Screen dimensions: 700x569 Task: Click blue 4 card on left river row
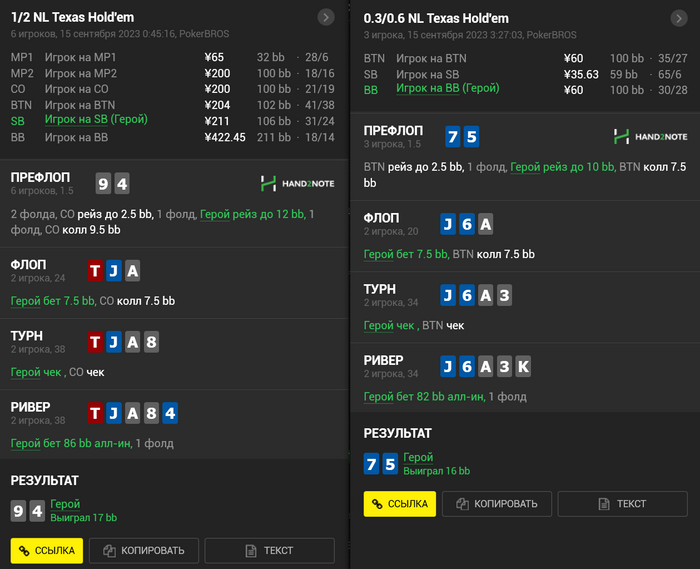(170, 413)
